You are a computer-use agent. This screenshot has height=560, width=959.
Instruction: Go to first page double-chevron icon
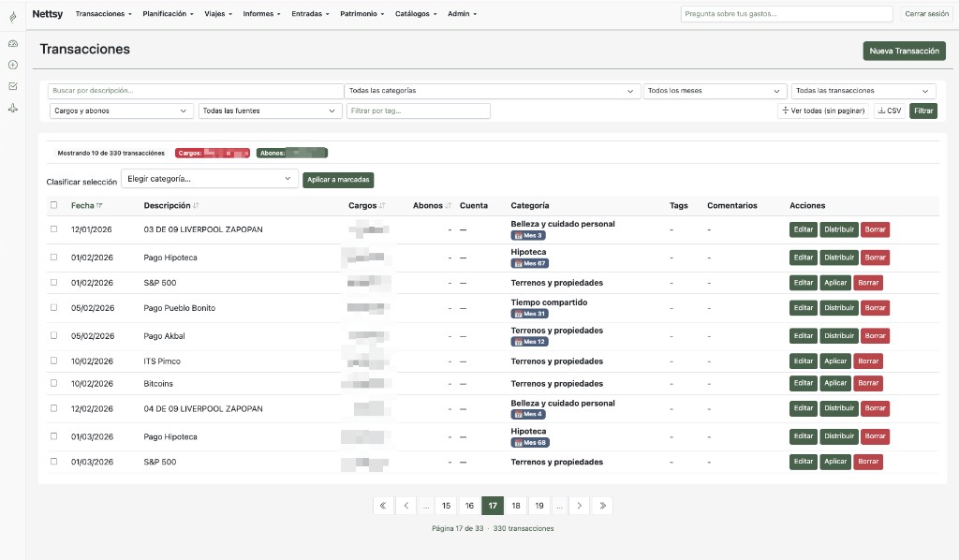(383, 506)
